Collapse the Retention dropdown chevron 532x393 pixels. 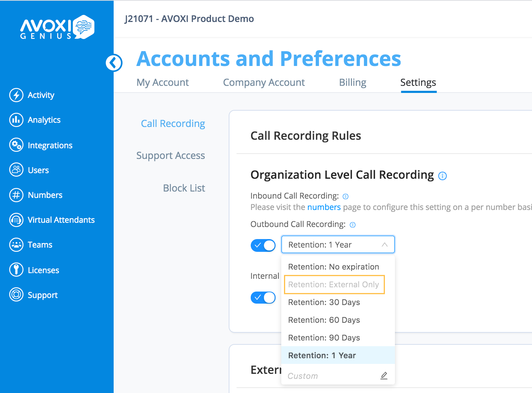385,244
